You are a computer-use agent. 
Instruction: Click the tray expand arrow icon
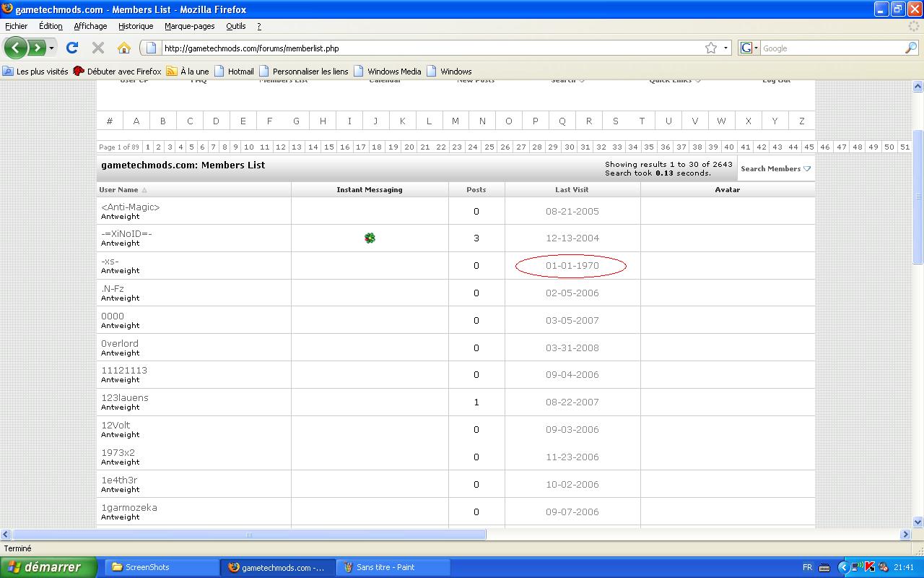[843, 567]
